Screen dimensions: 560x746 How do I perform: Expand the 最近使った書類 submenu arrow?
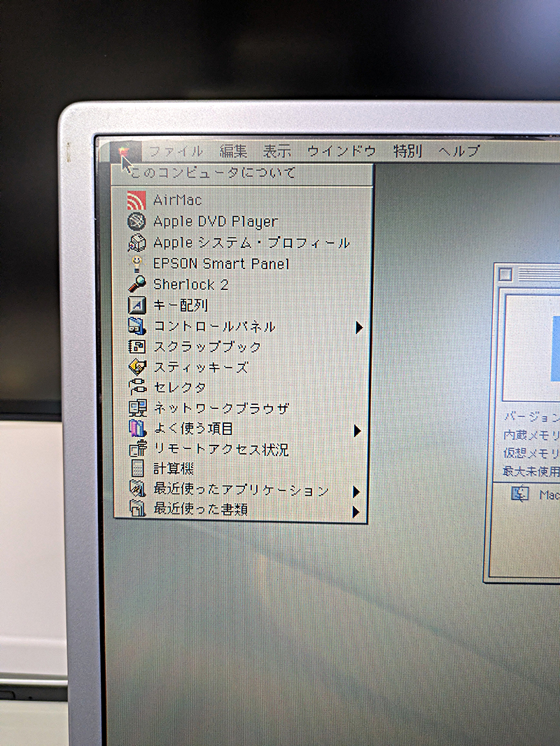pyautogui.click(x=356, y=512)
